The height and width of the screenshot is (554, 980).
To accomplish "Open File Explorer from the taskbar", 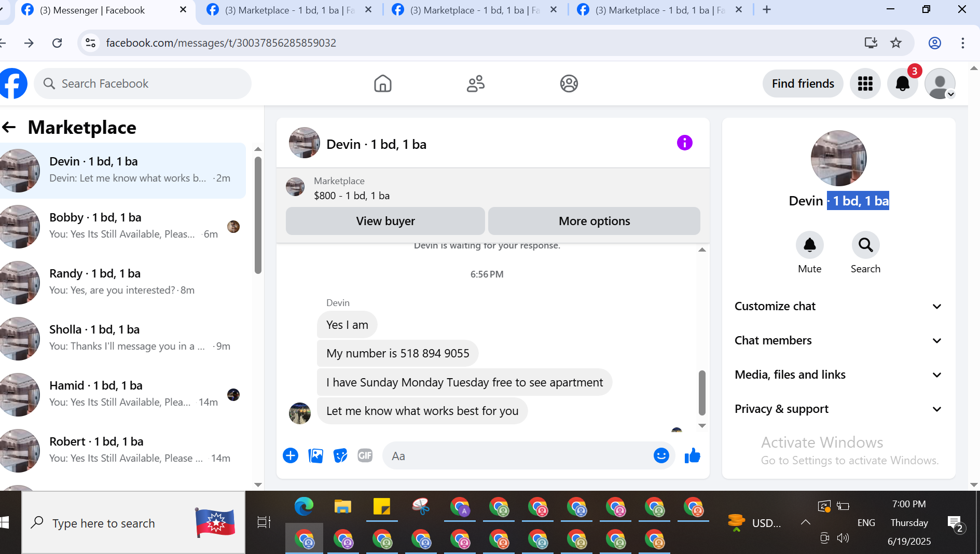I will tap(343, 506).
